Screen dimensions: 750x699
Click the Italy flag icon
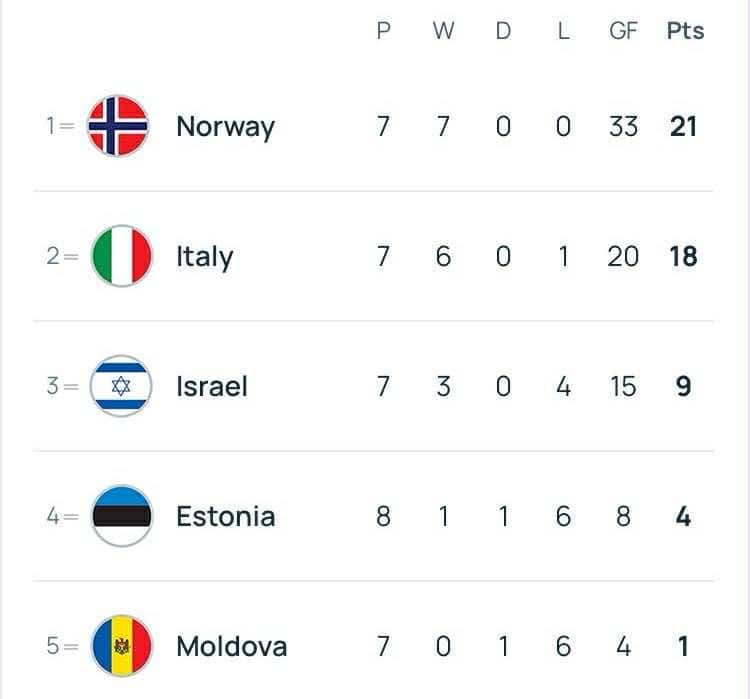coord(121,256)
